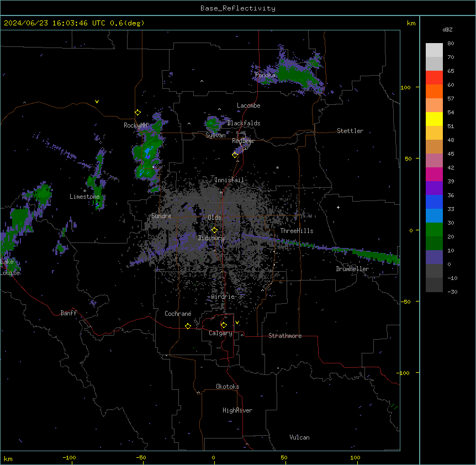Click the Innisfail label

tap(229, 180)
